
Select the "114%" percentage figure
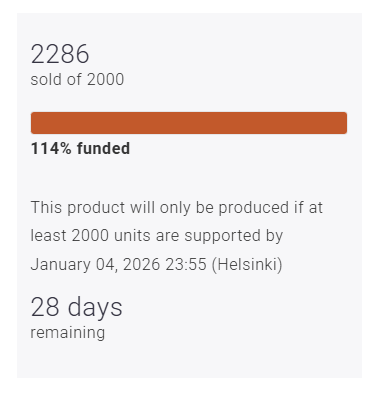point(51,148)
